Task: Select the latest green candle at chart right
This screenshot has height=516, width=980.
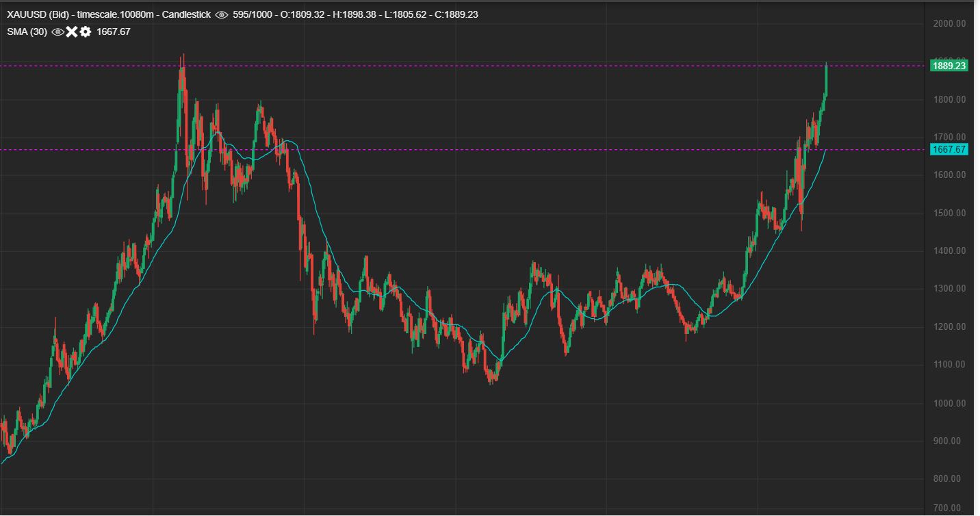Action: point(826,80)
